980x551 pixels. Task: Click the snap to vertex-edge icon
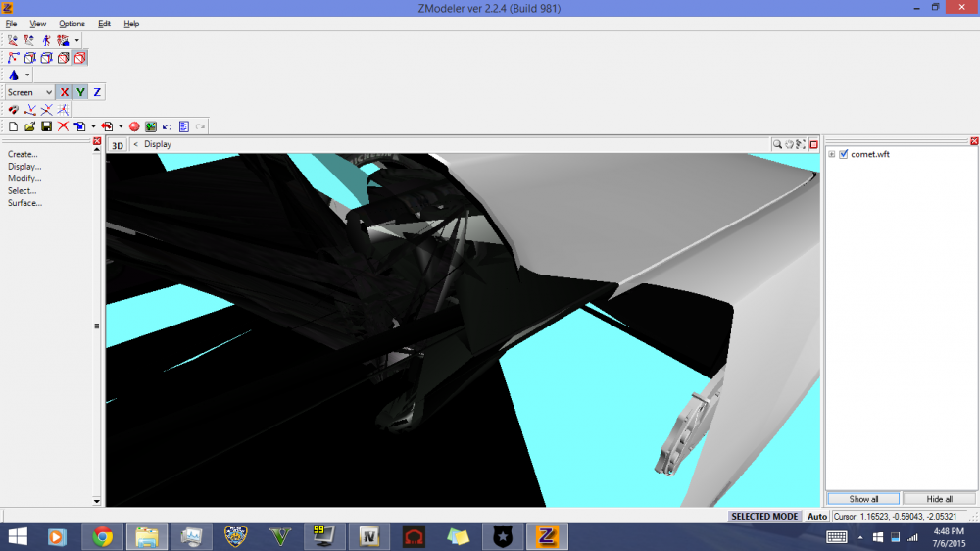point(30,110)
